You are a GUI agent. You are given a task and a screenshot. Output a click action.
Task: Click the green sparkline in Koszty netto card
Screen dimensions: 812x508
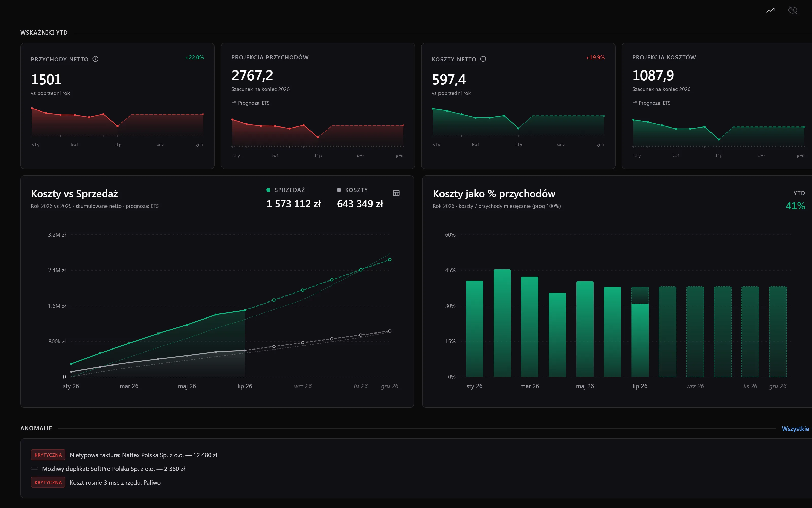518,122
